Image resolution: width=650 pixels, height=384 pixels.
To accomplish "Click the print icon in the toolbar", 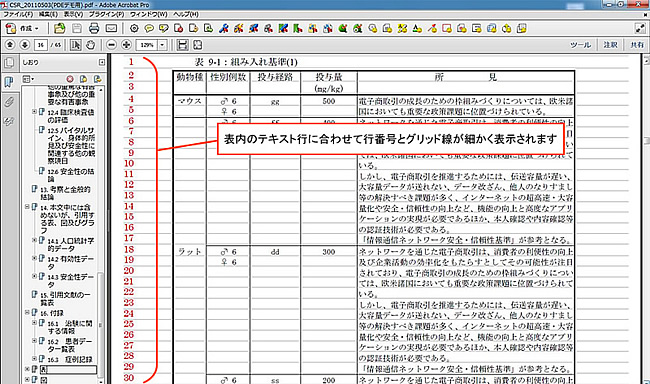I will coord(94,28).
